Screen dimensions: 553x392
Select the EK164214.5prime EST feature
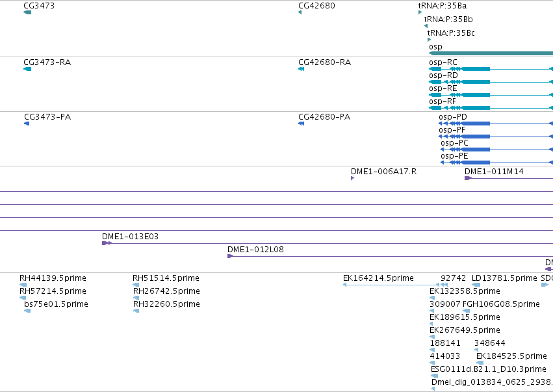tap(391, 285)
